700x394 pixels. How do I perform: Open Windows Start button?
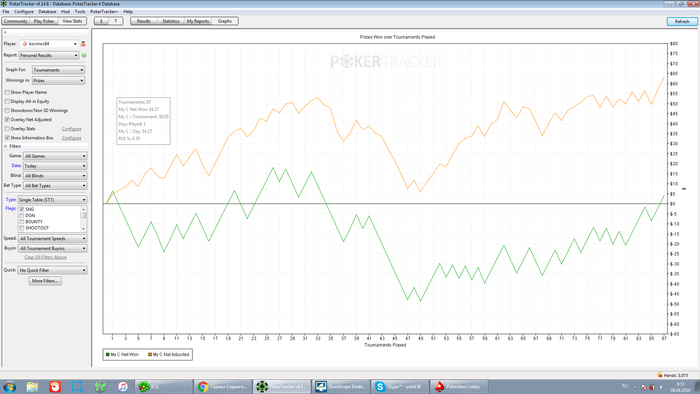(x=10, y=386)
